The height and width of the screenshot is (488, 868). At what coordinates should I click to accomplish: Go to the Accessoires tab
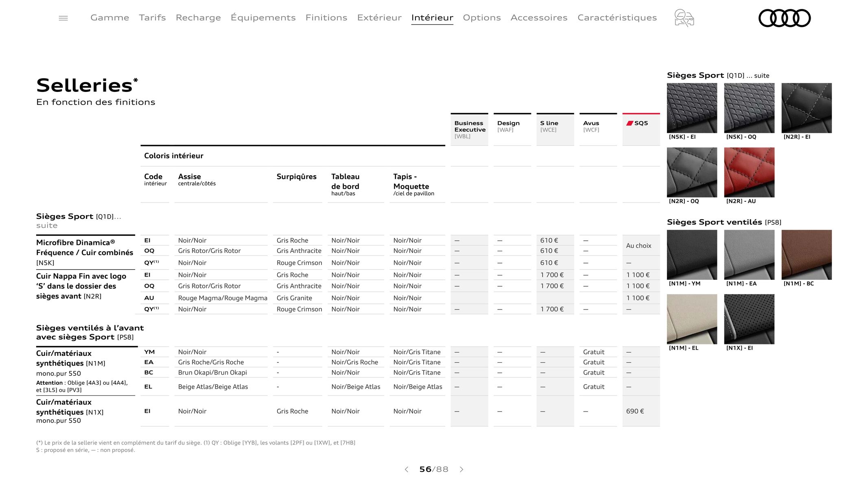539,17
